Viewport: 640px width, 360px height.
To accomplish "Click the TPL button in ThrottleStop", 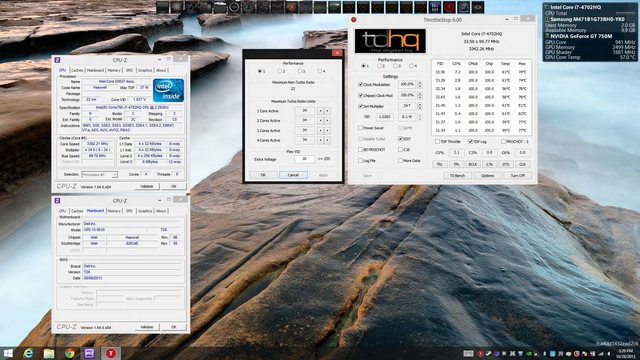I will pyautogui.click(x=456, y=164).
